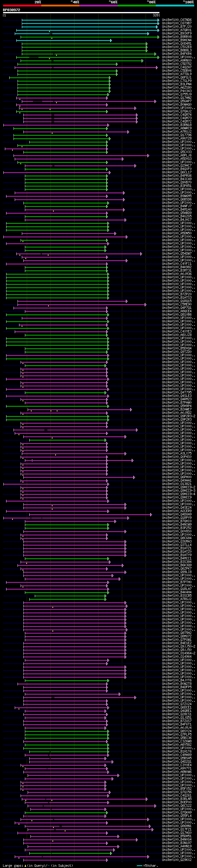
Task: Click query end position 328
Action: 155,15
